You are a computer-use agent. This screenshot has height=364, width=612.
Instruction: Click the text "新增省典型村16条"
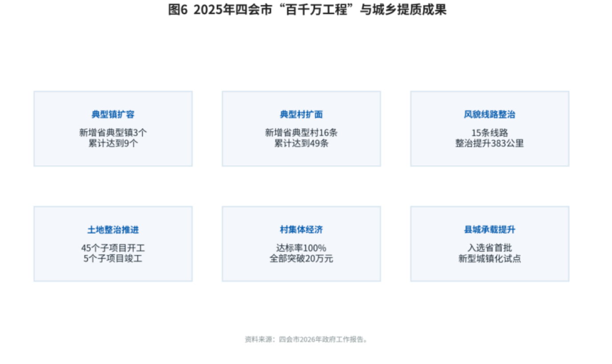coord(301,133)
